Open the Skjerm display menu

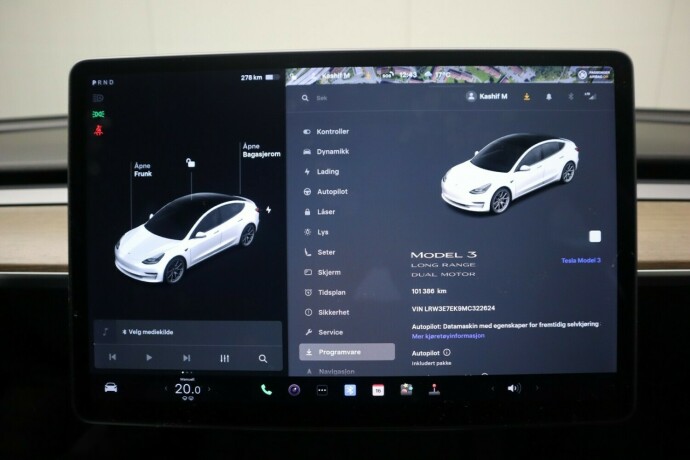click(x=323, y=272)
